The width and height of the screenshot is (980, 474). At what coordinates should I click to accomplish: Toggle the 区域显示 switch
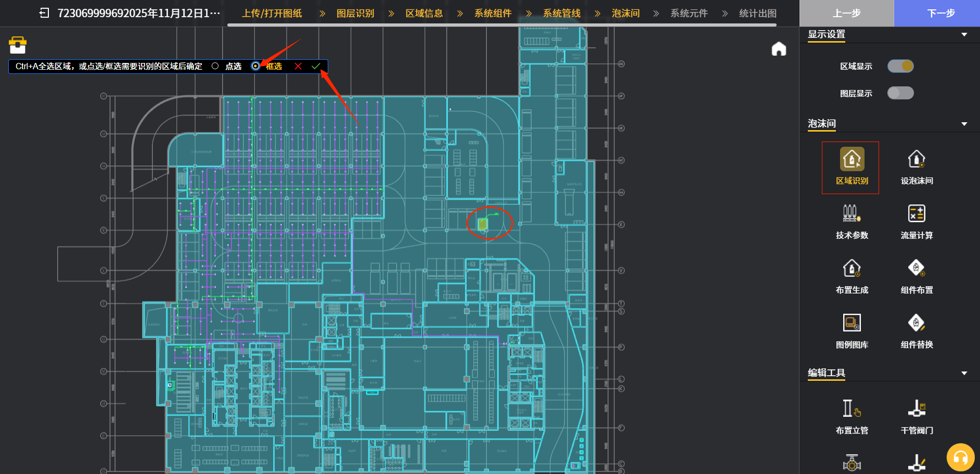[x=900, y=66]
